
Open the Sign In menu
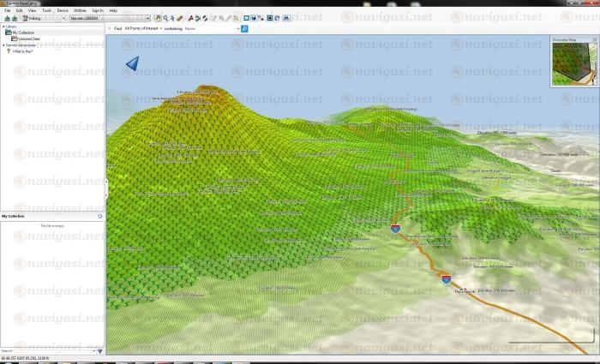(x=97, y=10)
